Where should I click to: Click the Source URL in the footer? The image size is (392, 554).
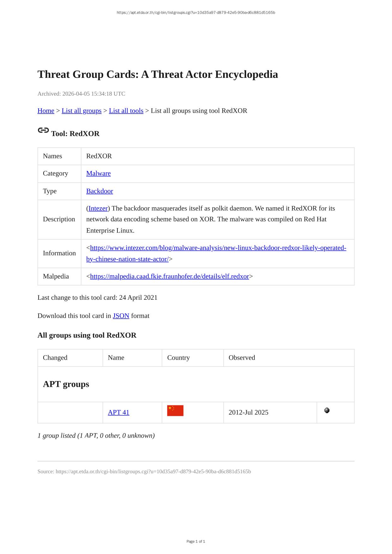[153, 472]
